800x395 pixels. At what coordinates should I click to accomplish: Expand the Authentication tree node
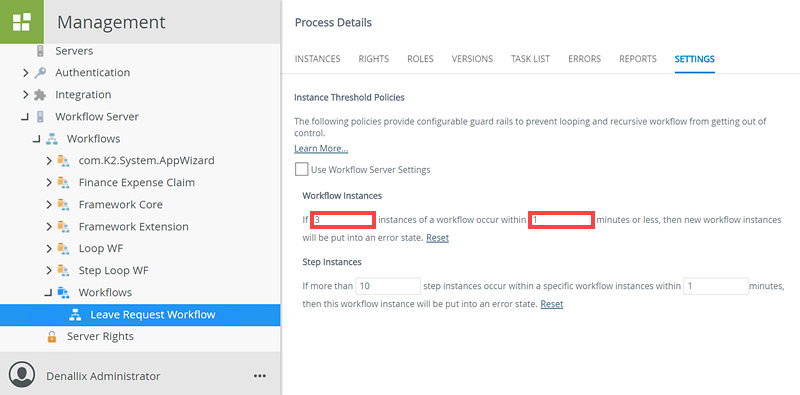(26, 73)
